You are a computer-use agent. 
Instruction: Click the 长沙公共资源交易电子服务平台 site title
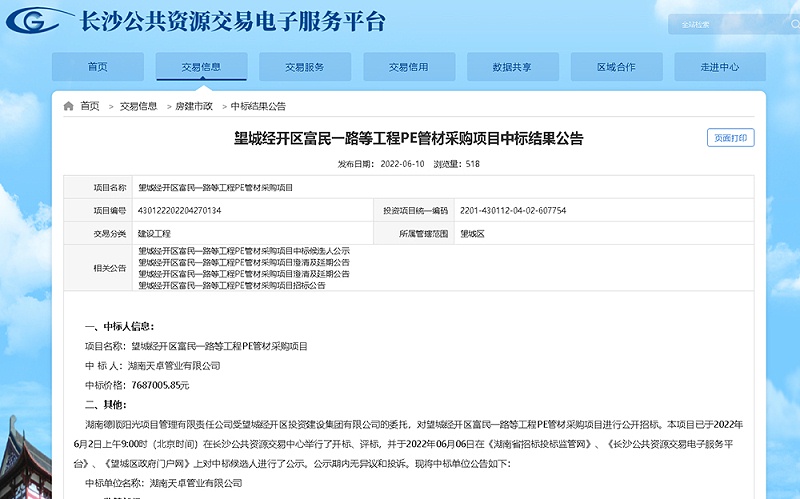pos(232,22)
